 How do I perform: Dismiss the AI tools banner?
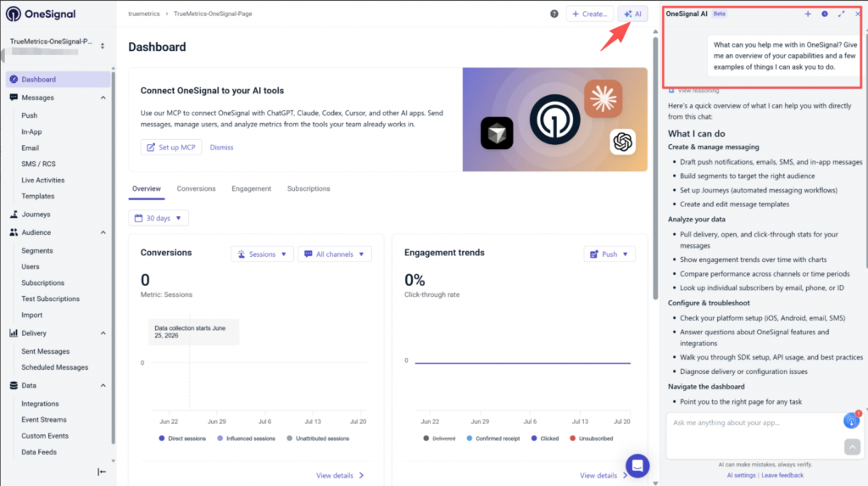[x=221, y=148]
